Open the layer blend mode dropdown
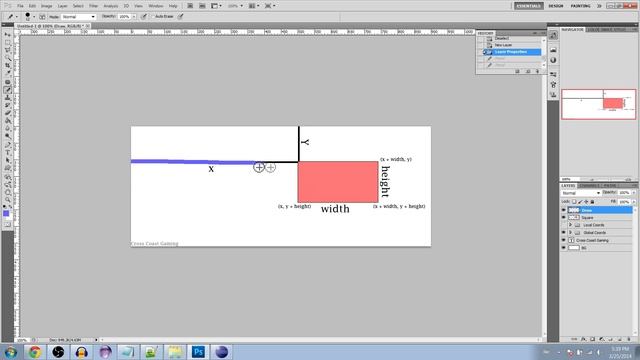 pyautogui.click(x=581, y=193)
